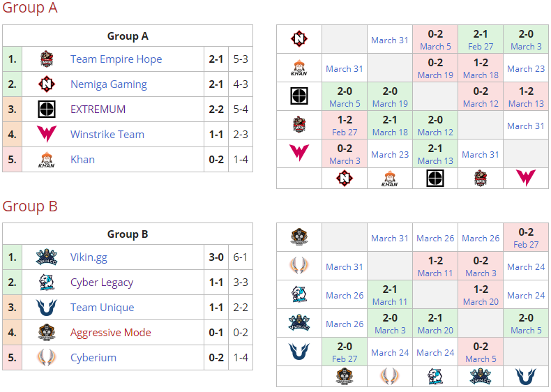This screenshot has width=551, height=392.
Task: Open the Team Empire Hope team link
Action: click(x=116, y=59)
